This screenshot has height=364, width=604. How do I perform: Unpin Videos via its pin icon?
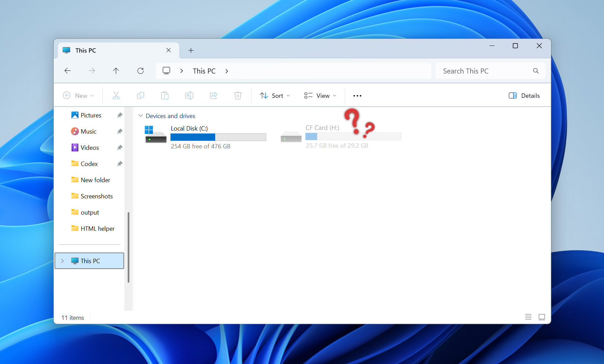(x=120, y=148)
